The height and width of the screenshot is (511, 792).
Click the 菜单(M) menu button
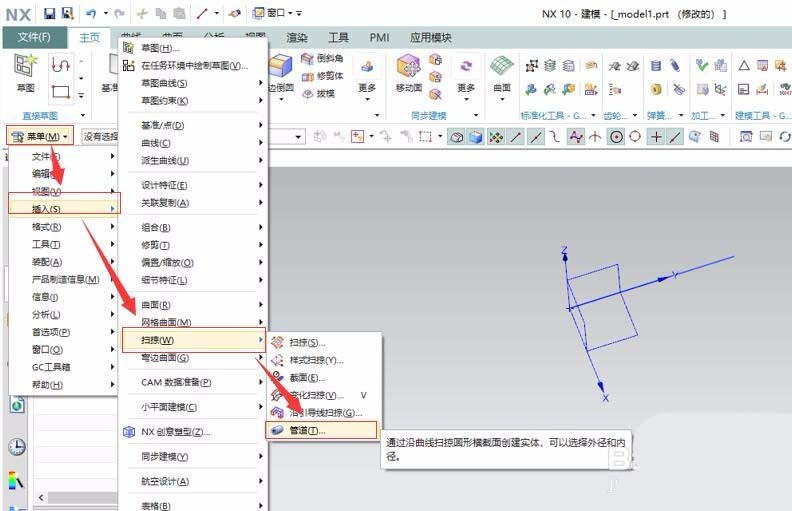40,136
